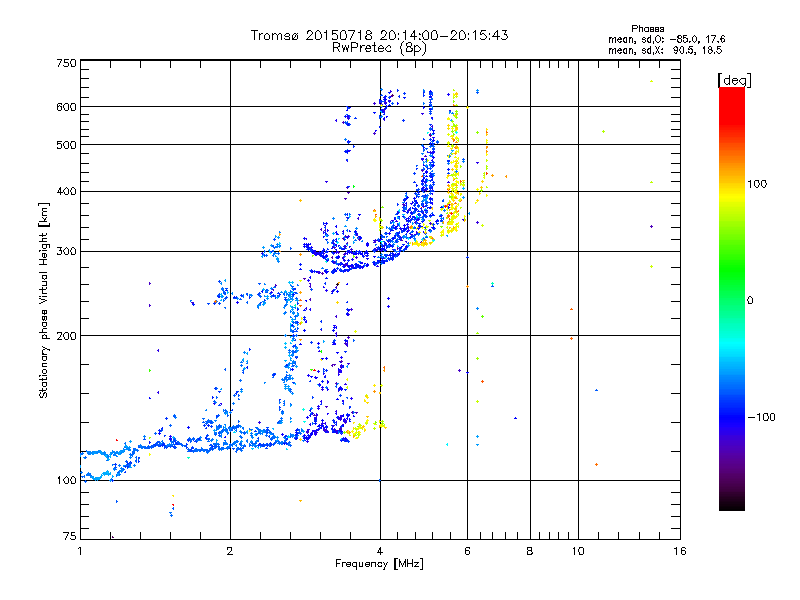
Task: Click the y-axis tick label '750'
Action: tap(67, 63)
